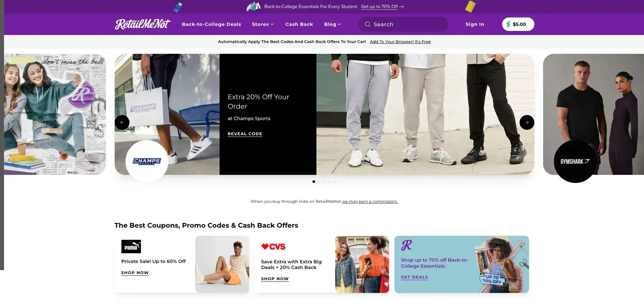Select the fourth carousel pagination dot
Image resolution: width=644 pixels, height=302 pixels.
pos(330,182)
